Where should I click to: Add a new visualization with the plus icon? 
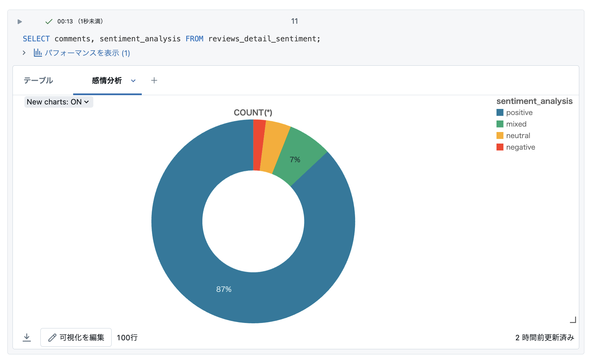point(154,80)
